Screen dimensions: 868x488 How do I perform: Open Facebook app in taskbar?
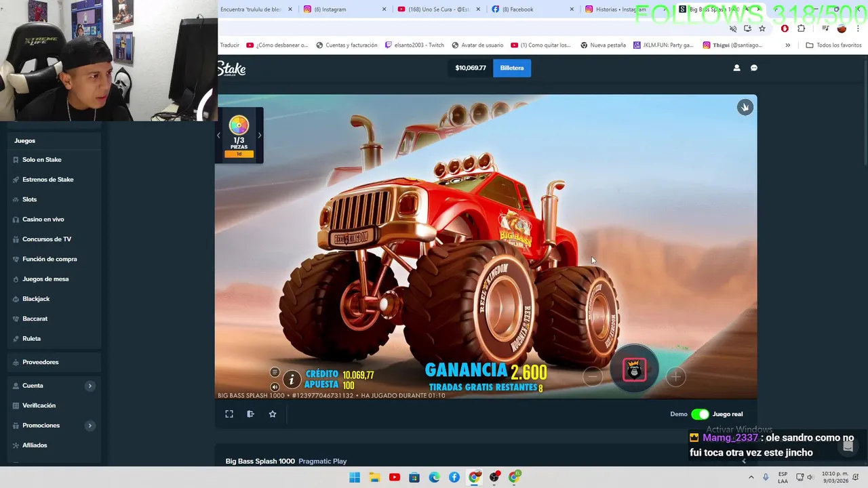tap(454, 477)
